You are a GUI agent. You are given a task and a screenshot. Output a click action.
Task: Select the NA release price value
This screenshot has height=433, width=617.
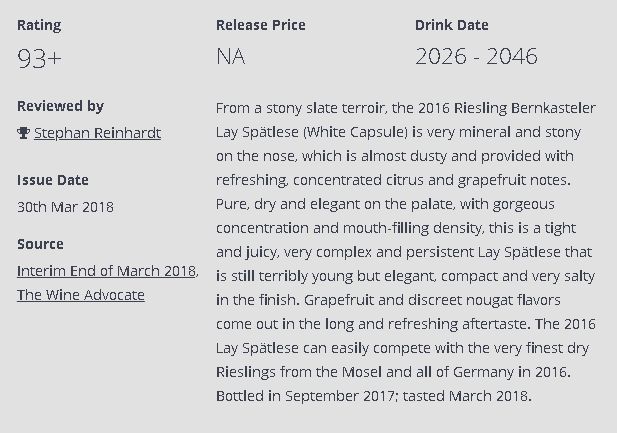coord(231,57)
